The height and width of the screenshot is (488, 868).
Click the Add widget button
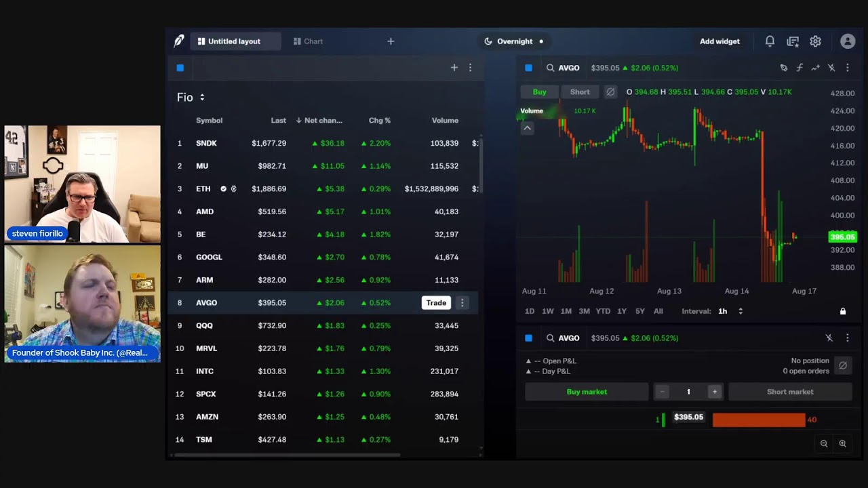point(719,41)
